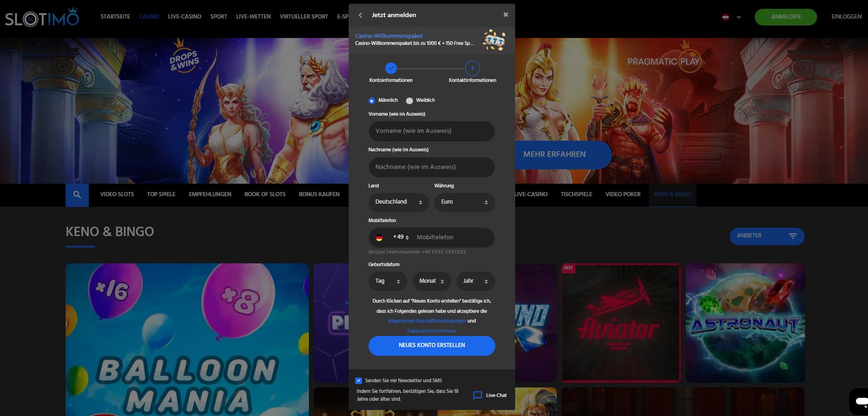Switch to the Bonus Kaufen tab

tap(319, 194)
